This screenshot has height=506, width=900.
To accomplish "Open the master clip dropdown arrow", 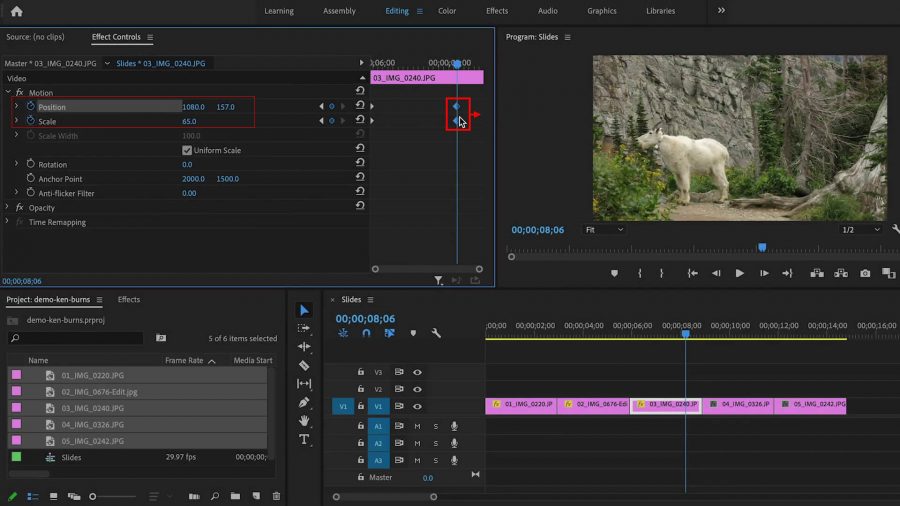I will click(x=107, y=64).
